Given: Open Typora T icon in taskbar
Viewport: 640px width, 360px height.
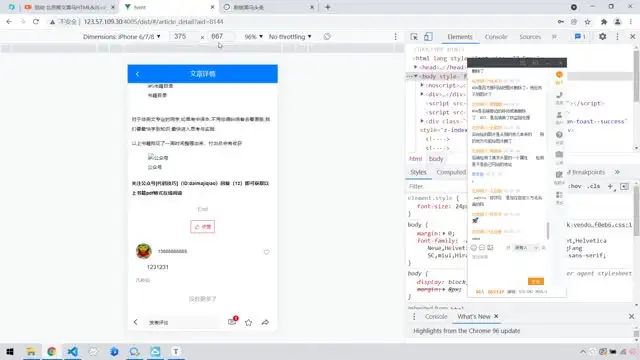Looking at the screenshot, I should coord(176,351).
